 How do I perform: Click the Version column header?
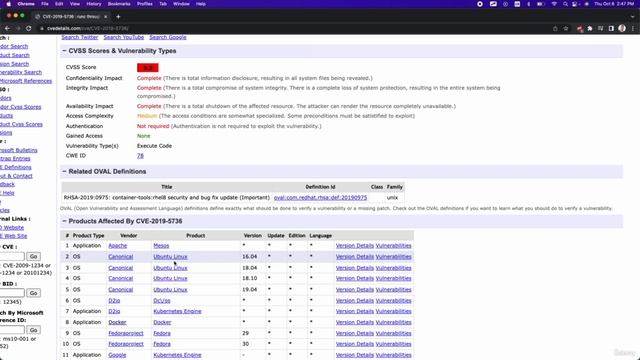253,236
